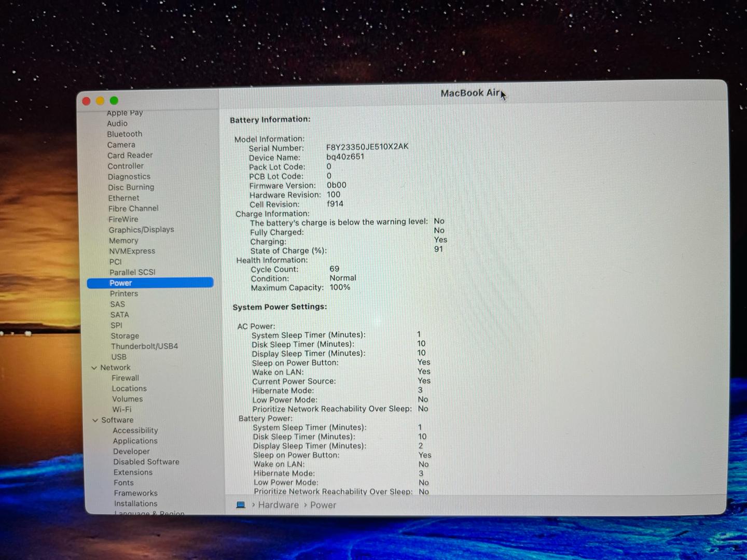Click the State of Charge value 91

coord(439,249)
